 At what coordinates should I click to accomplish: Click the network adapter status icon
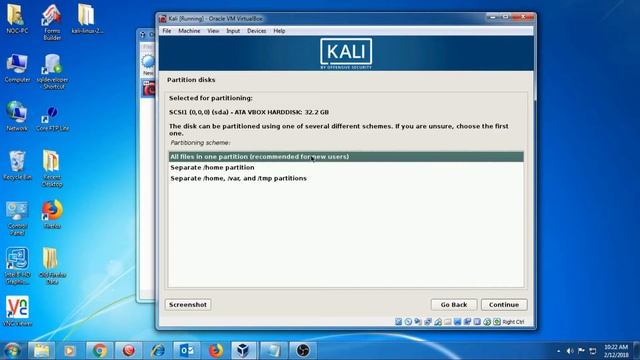(428, 322)
